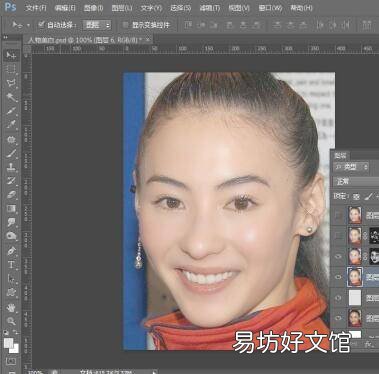Open the 正常 blend mode dropdown
The width and height of the screenshot is (379, 374).
[x=356, y=181]
